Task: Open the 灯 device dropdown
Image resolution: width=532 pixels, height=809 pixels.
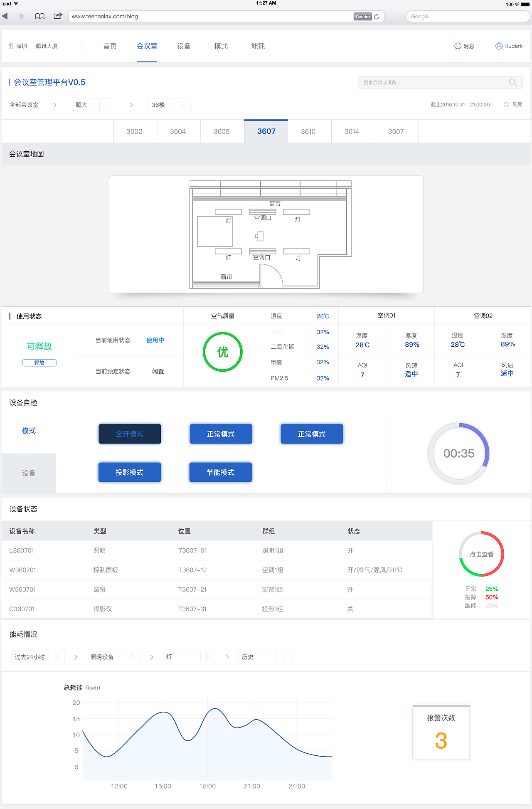Action: click(x=190, y=657)
